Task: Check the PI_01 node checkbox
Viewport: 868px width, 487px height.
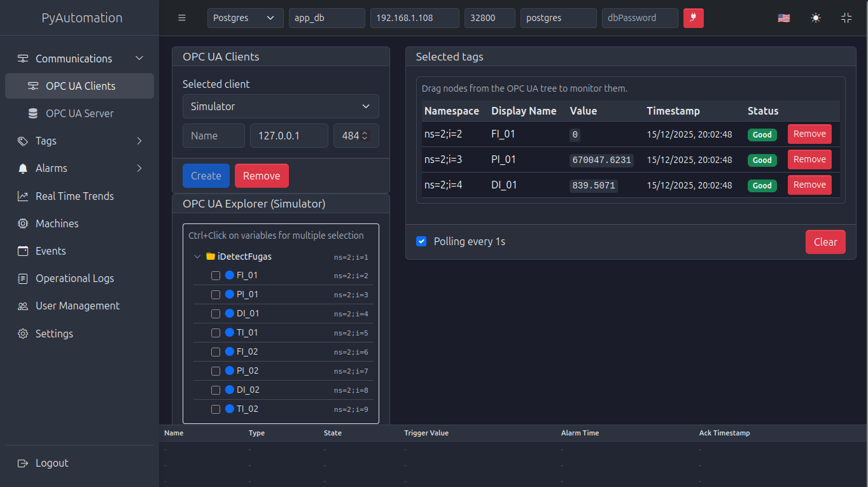Action: pyautogui.click(x=216, y=295)
